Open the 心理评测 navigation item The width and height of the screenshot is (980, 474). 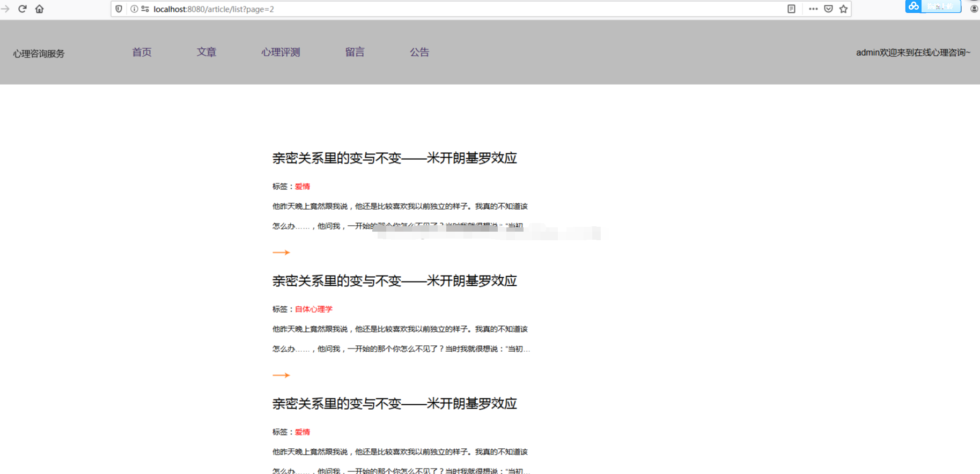click(x=281, y=52)
